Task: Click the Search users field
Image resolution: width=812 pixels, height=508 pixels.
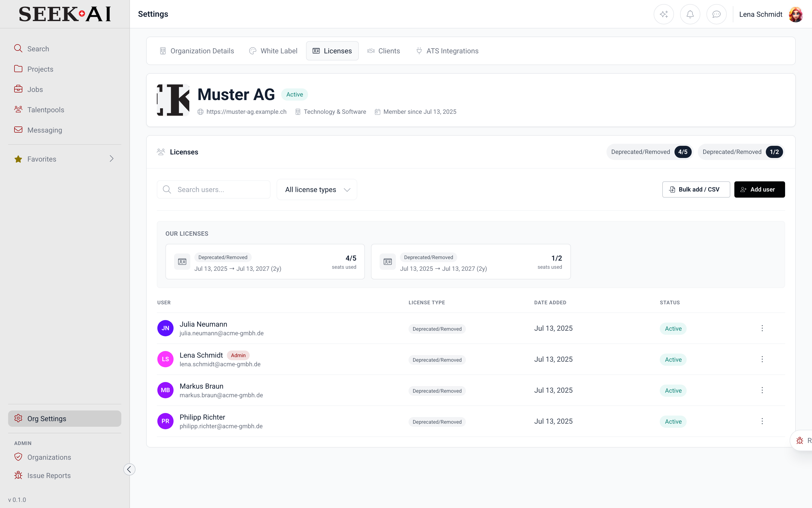Action: point(214,189)
